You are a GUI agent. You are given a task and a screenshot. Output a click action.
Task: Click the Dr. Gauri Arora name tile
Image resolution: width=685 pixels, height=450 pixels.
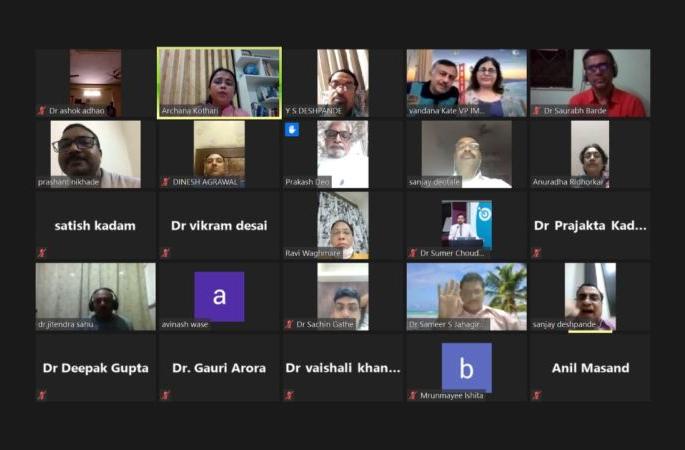point(219,368)
